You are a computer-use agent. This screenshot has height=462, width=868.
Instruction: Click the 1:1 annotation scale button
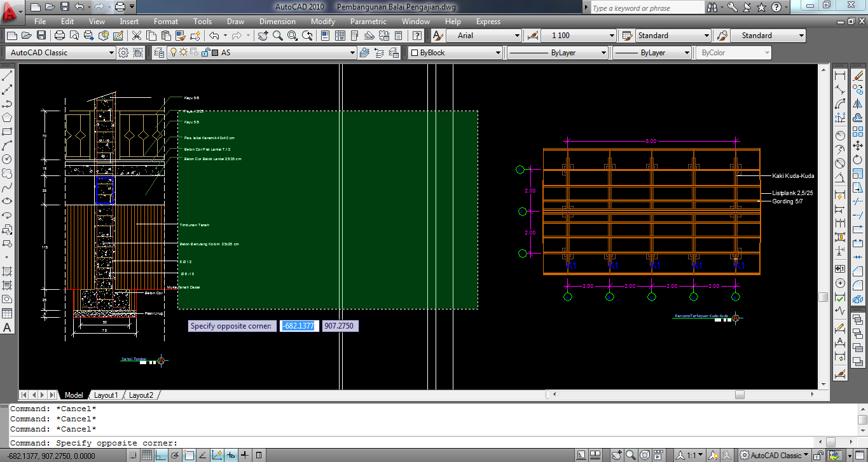pyautogui.click(x=690, y=455)
